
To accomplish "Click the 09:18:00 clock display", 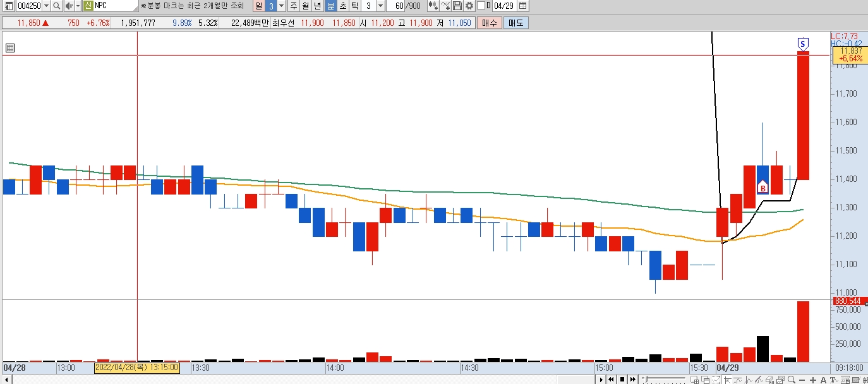I will pos(848,367).
